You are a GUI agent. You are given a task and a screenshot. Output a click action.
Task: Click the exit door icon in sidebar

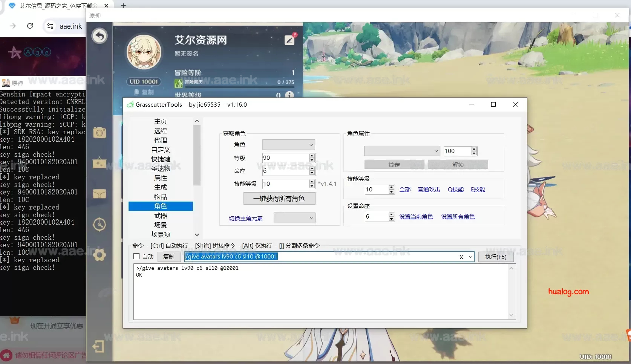pos(98,346)
